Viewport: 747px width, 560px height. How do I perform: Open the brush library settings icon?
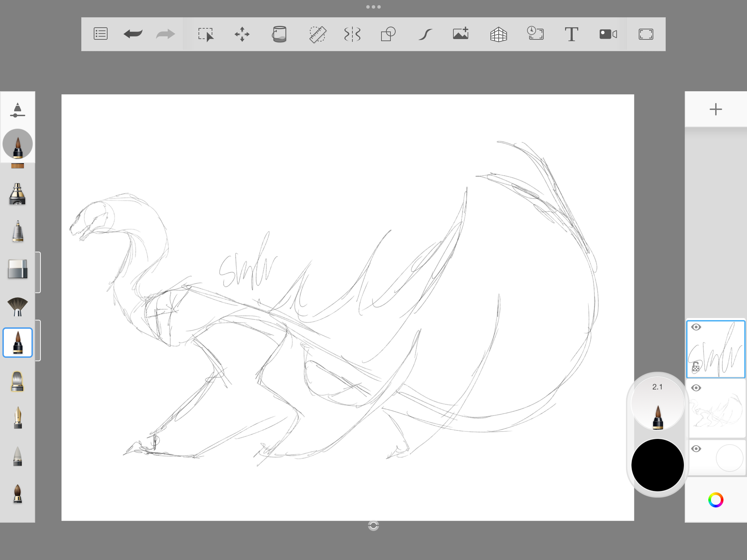[17, 110]
